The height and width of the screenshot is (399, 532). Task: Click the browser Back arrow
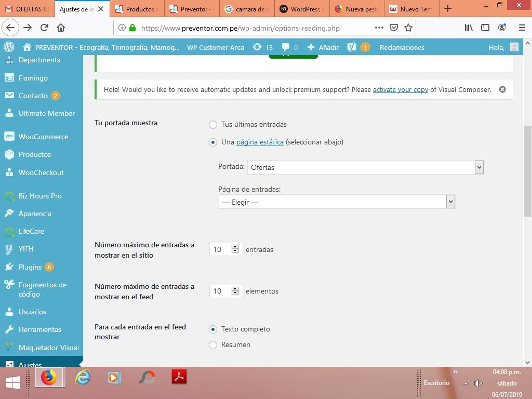[x=10, y=28]
